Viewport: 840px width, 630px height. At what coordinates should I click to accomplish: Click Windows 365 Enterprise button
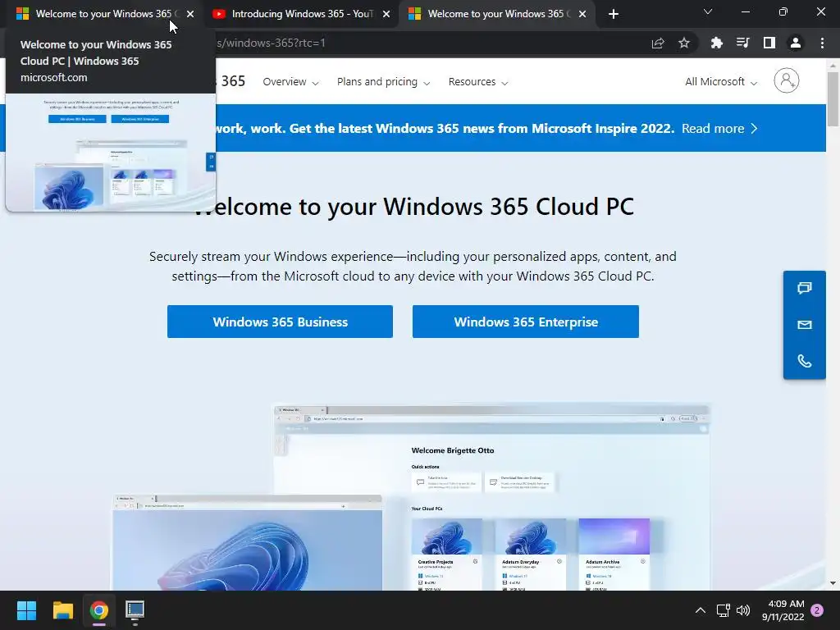(526, 322)
